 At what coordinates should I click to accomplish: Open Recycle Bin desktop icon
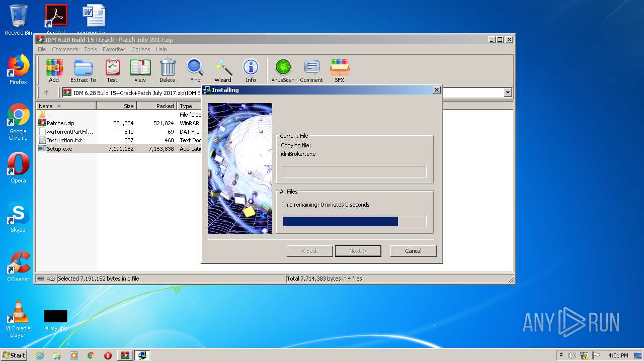tap(18, 20)
